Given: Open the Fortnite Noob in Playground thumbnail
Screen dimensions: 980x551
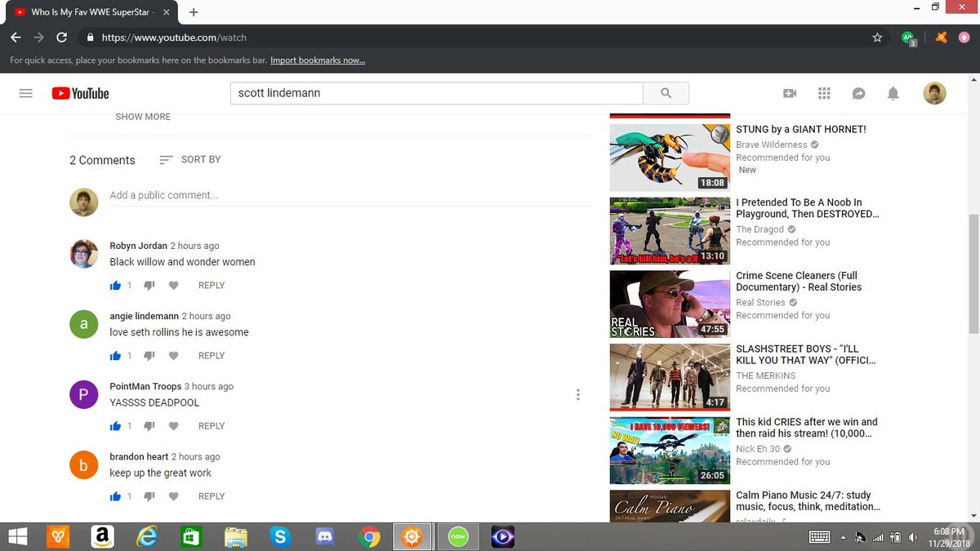Looking at the screenshot, I should pos(670,231).
